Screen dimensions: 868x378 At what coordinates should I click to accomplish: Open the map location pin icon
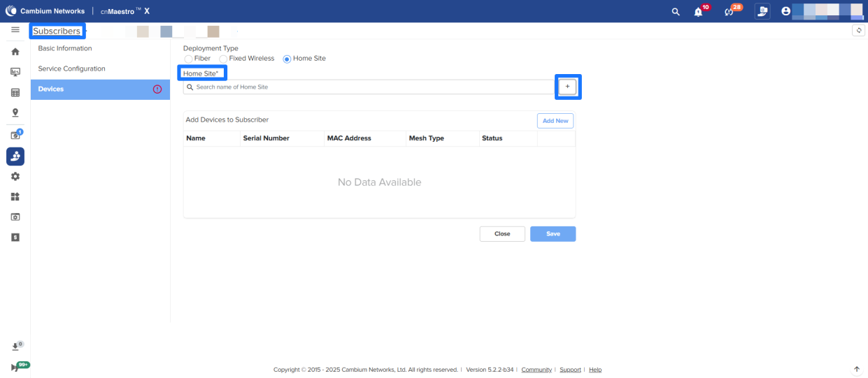point(15,112)
